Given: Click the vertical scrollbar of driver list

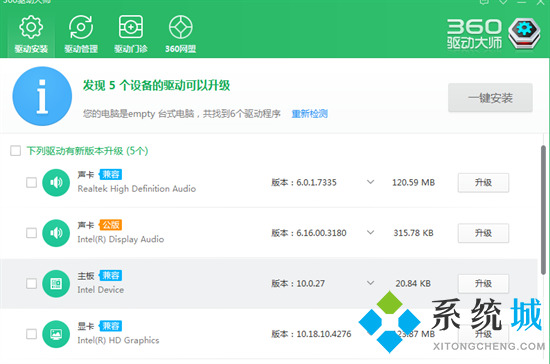Looking at the screenshot, I should [x=543, y=210].
